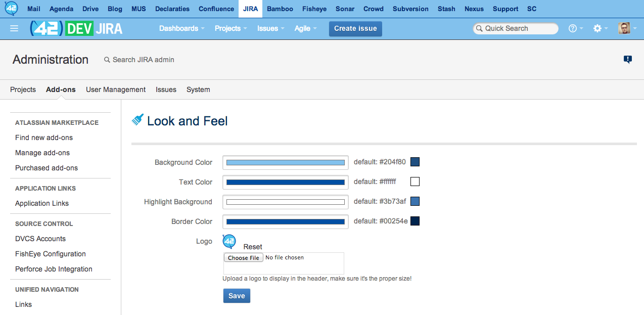Open the Agenda app link

pyautogui.click(x=62, y=9)
